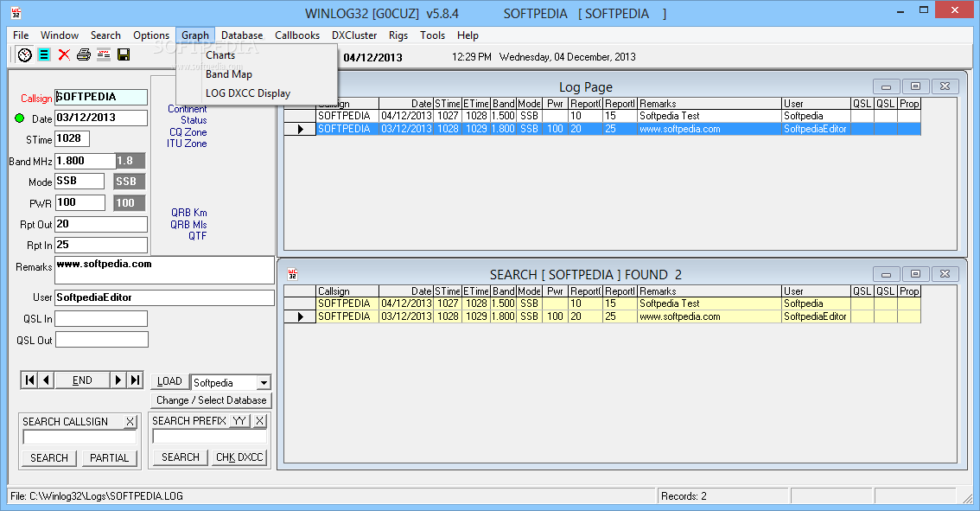Open the Softpedia database dropdown
The width and height of the screenshot is (980, 511).
(x=264, y=383)
